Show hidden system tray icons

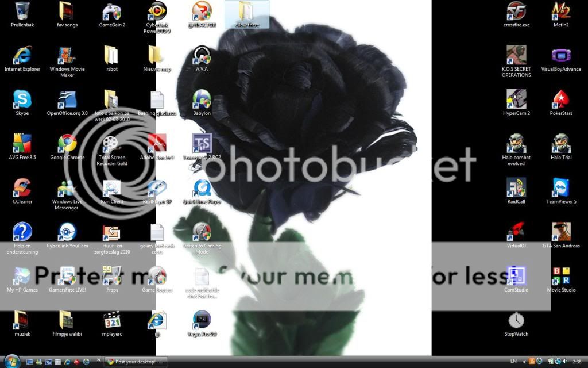[x=524, y=362]
